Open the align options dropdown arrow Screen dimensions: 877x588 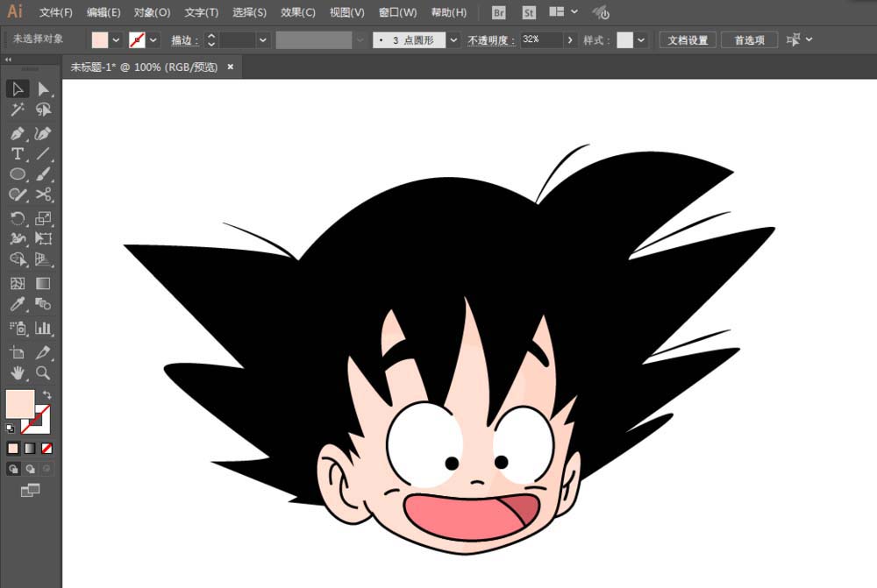[809, 39]
